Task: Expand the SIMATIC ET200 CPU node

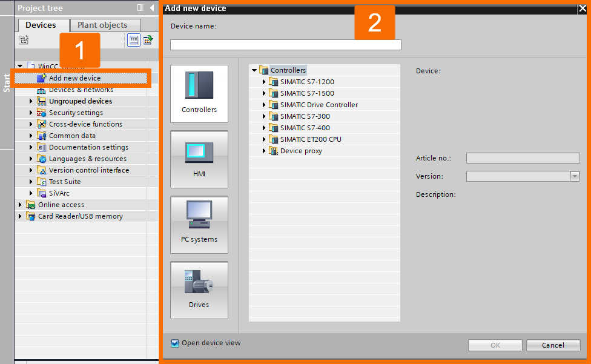Action: (x=264, y=139)
